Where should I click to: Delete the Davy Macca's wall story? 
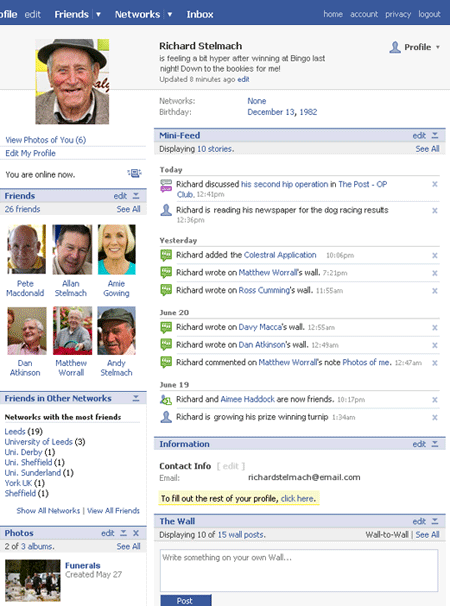435,328
